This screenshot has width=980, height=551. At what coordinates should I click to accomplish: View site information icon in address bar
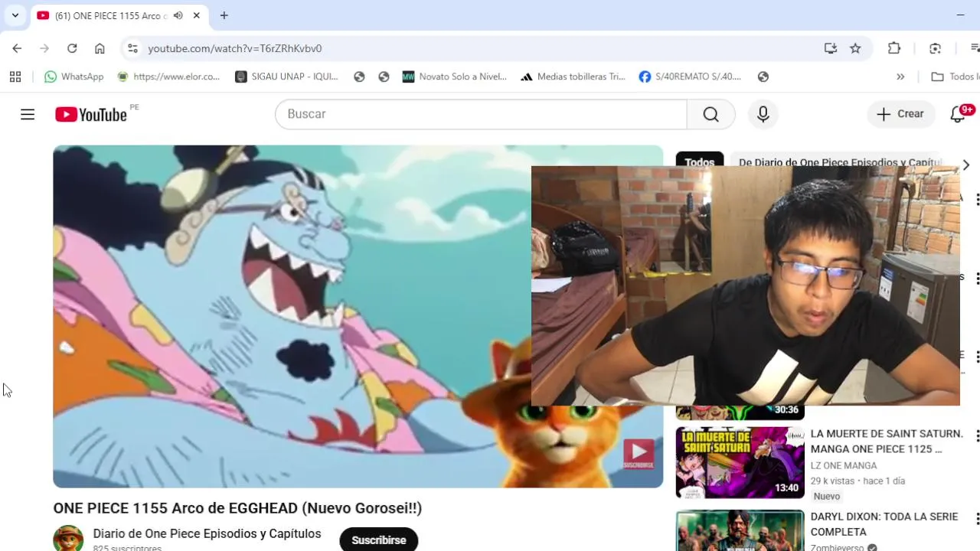point(132,48)
